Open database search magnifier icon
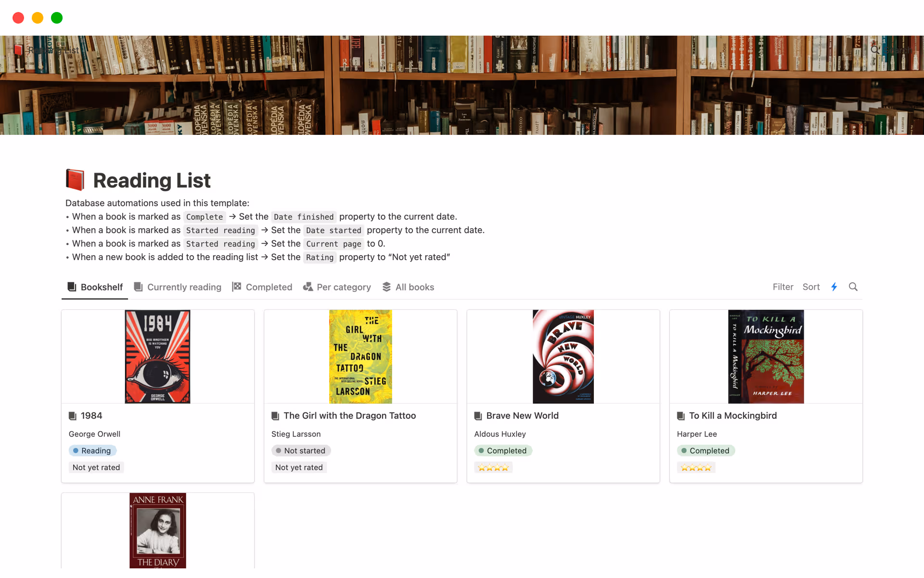The width and height of the screenshot is (924, 578). click(x=853, y=287)
